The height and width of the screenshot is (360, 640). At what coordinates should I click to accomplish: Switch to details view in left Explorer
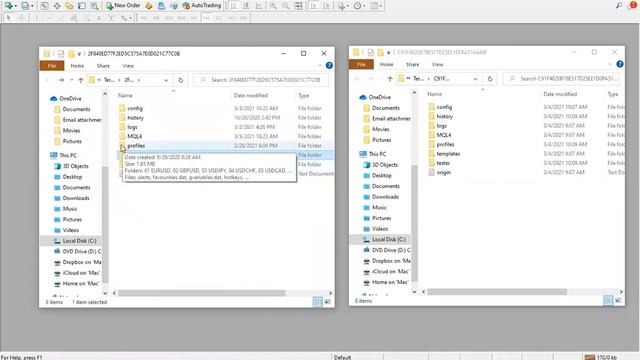318,302
